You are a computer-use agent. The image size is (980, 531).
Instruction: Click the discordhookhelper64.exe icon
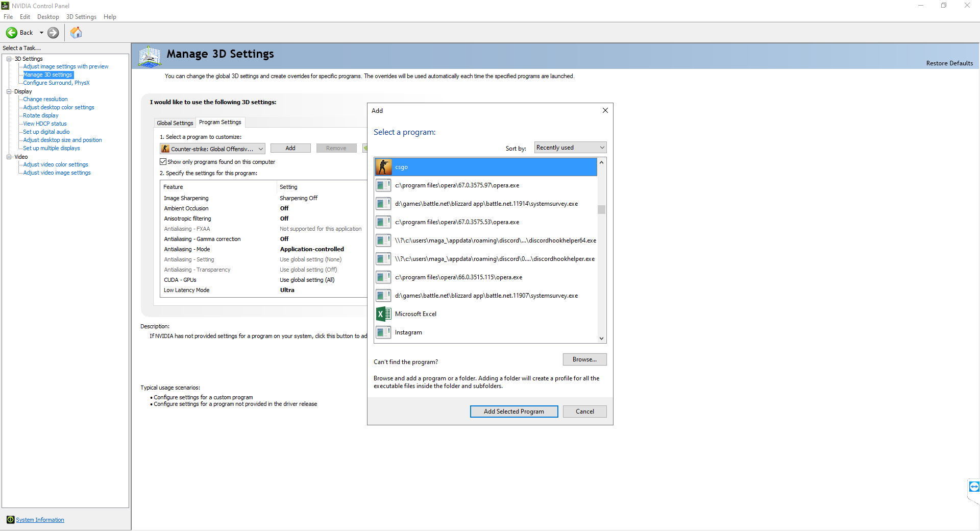click(383, 240)
